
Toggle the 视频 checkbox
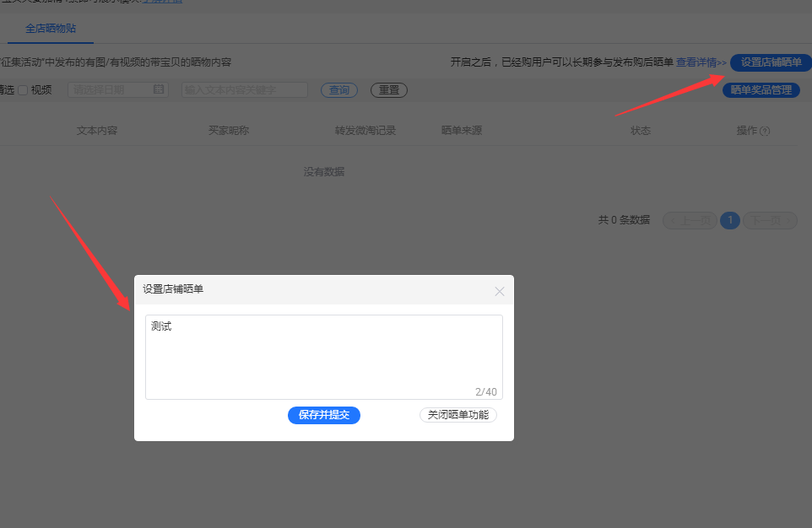(23, 90)
